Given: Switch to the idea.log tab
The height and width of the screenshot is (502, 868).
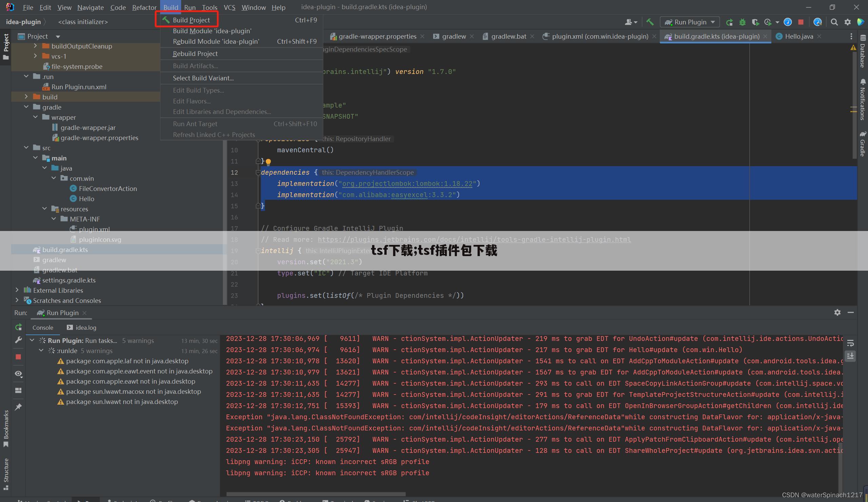Looking at the screenshot, I should (x=82, y=328).
